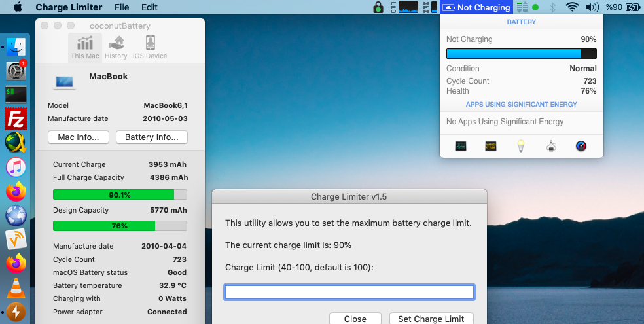Click the Design Capacity 5770 mAh value

(x=168, y=210)
